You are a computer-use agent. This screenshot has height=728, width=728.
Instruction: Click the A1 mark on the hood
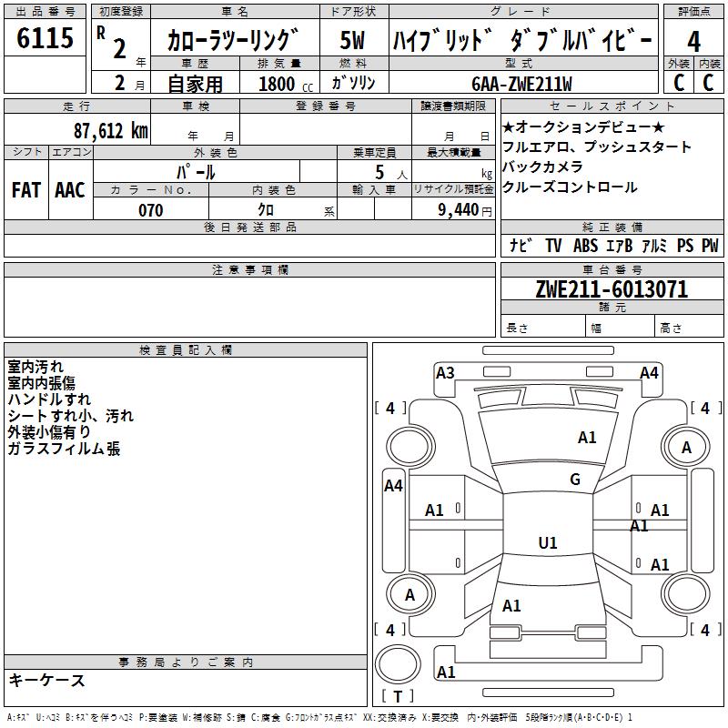[x=587, y=438]
